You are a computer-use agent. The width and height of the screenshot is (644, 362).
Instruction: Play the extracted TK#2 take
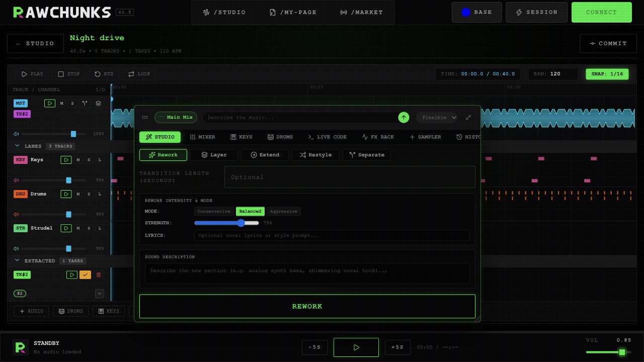point(72,275)
